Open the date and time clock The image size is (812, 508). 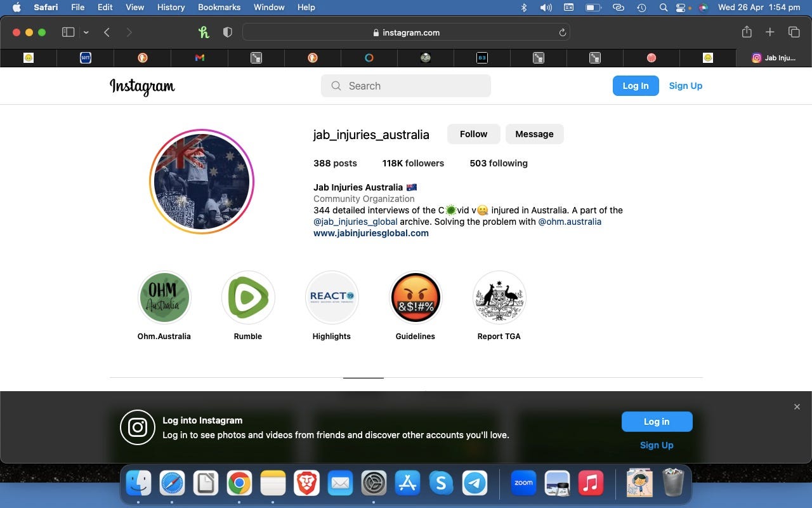pyautogui.click(x=759, y=7)
